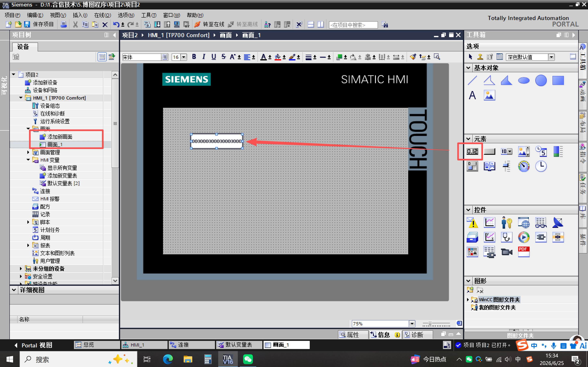Select the Graphic view basic object
Viewport: 588px width, 367px height.
[x=489, y=95]
